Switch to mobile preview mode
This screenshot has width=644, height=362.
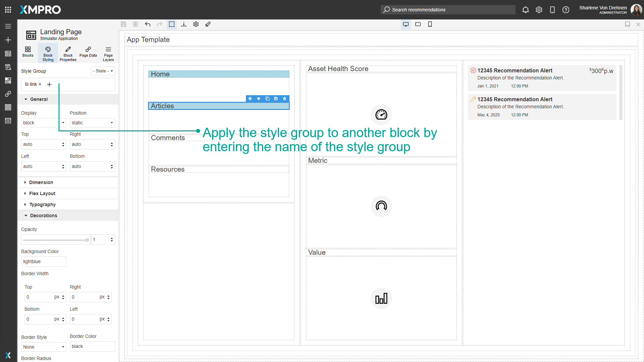pyautogui.click(x=430, y=24)
